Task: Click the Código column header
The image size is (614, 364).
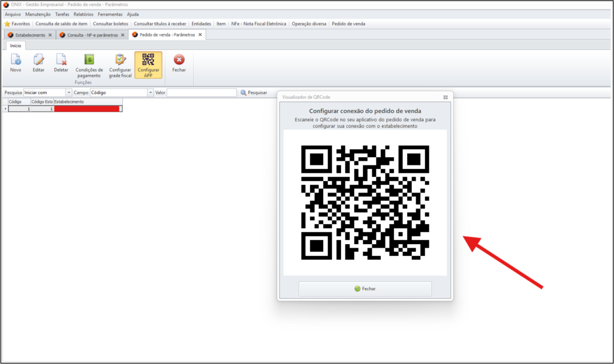Action: coord(15,102)
